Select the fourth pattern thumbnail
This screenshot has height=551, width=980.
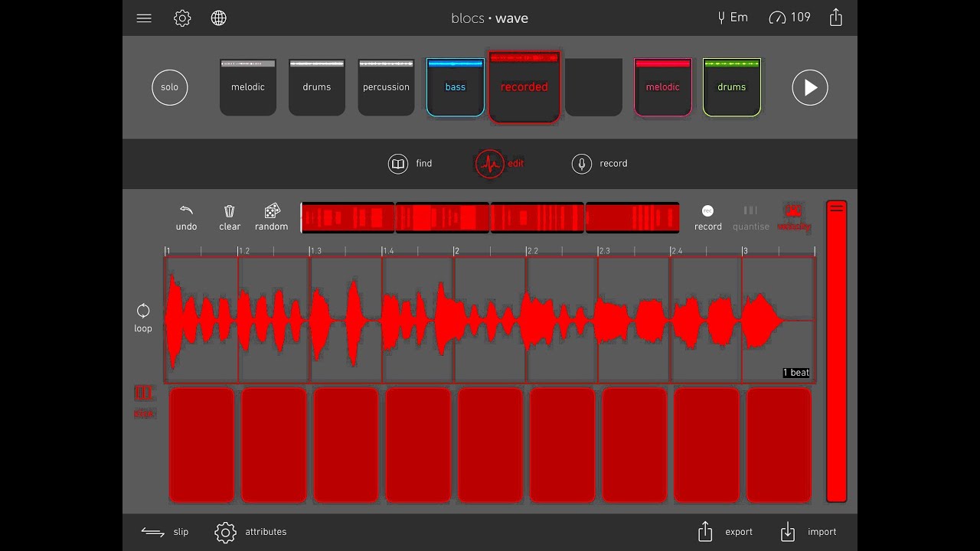pyautogui.click(x=632, y=218)
